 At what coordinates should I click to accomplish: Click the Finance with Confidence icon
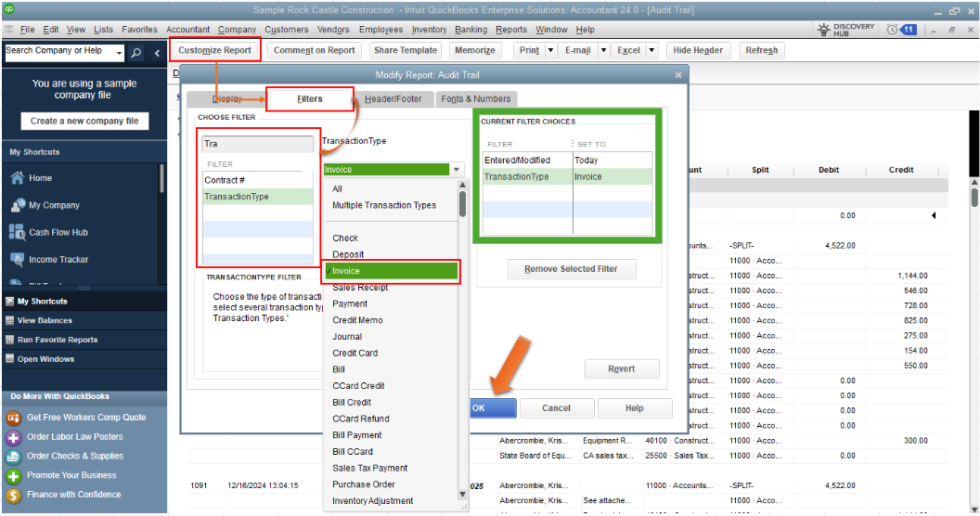pos(13,495)
